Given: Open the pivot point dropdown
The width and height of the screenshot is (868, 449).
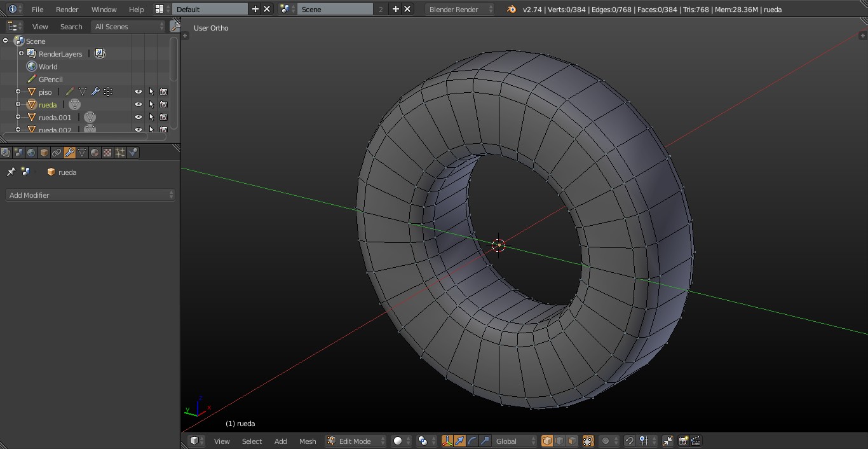Looking at the screenshot, I should coord(427,441).
